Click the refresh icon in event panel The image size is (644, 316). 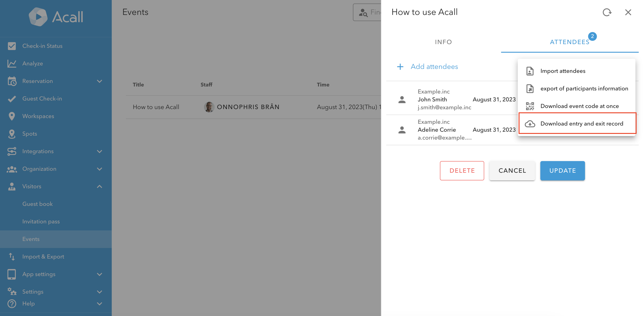click(x=607, y=12)
